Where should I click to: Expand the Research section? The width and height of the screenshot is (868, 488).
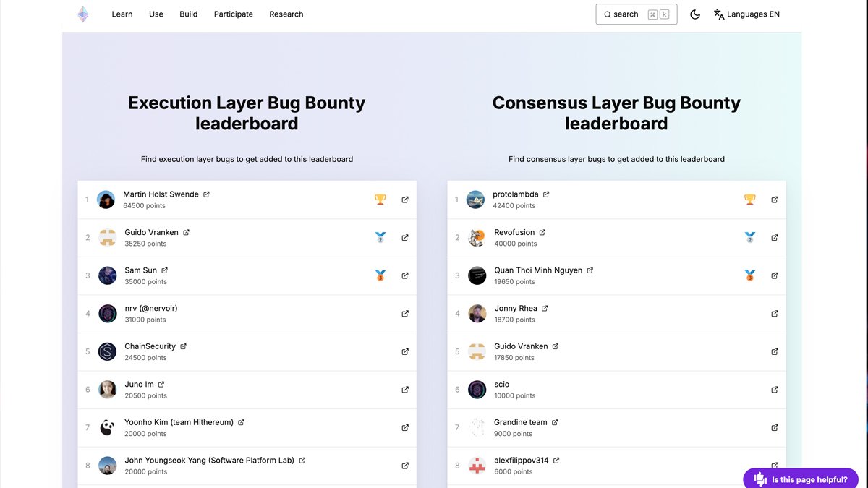pyautogui.click(x=286, y=14)
